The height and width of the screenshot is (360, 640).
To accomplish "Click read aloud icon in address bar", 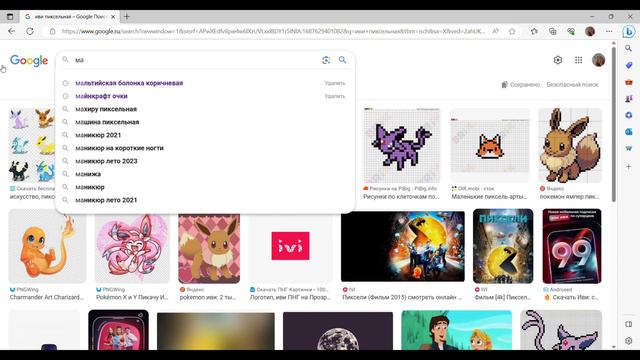I will pos(496,31).
